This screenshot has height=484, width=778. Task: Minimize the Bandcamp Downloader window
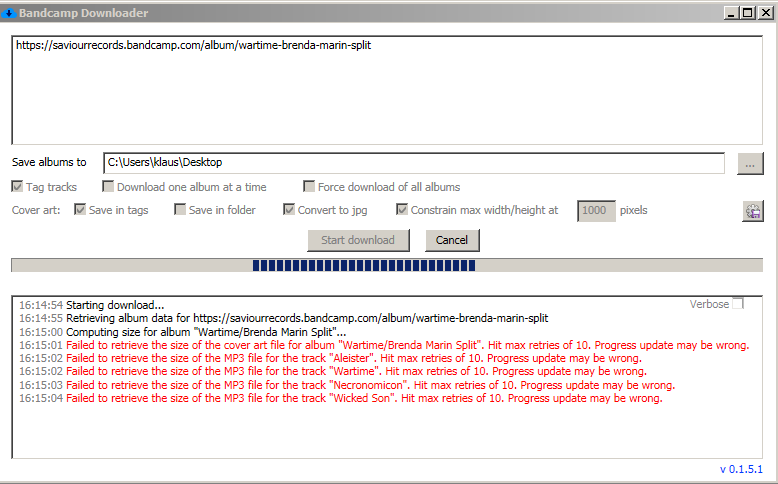[731, 13]
